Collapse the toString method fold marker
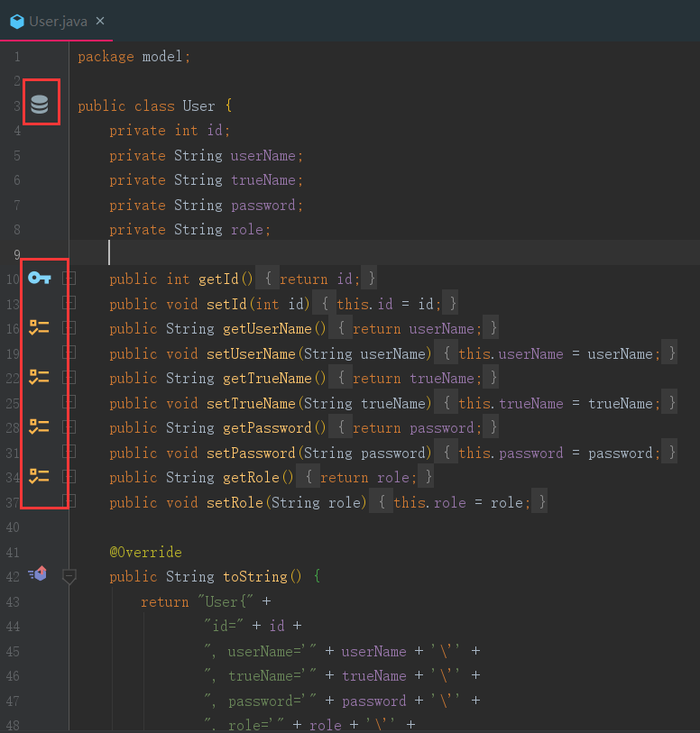The image size is (700, 733). click(69, 576)
